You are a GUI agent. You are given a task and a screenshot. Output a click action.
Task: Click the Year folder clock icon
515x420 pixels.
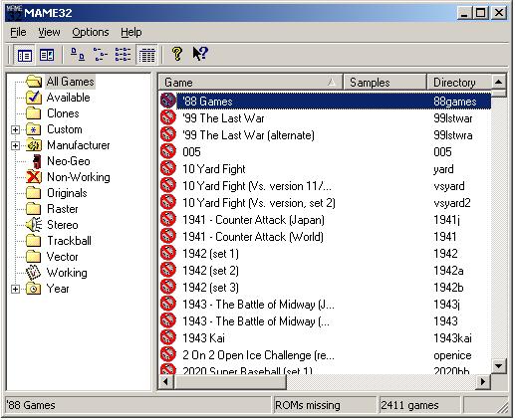34,289
